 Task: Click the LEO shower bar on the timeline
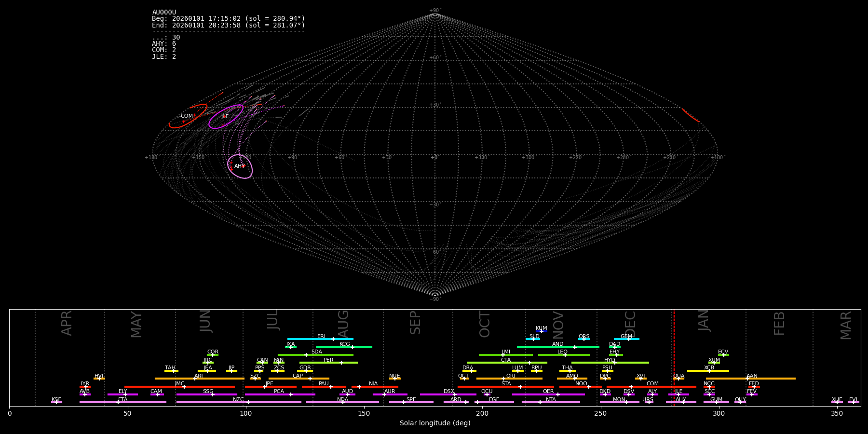pos(564,355)
